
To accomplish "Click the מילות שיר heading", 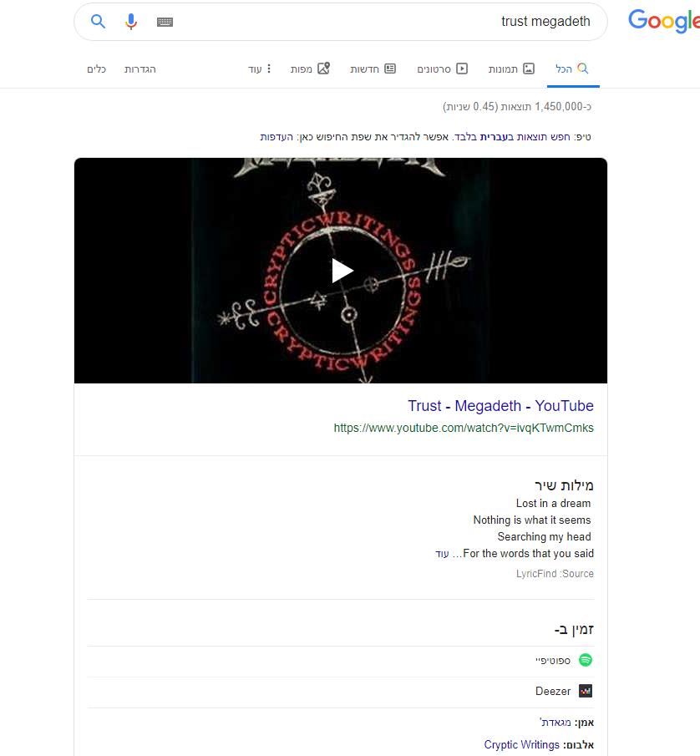I will pyautogui.click(x=564, y=485).
